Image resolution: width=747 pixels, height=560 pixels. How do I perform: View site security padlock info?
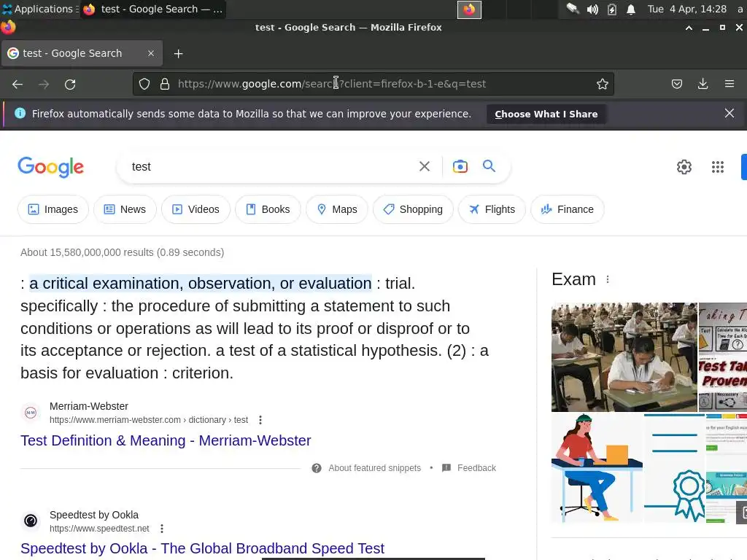coord(165,85)
